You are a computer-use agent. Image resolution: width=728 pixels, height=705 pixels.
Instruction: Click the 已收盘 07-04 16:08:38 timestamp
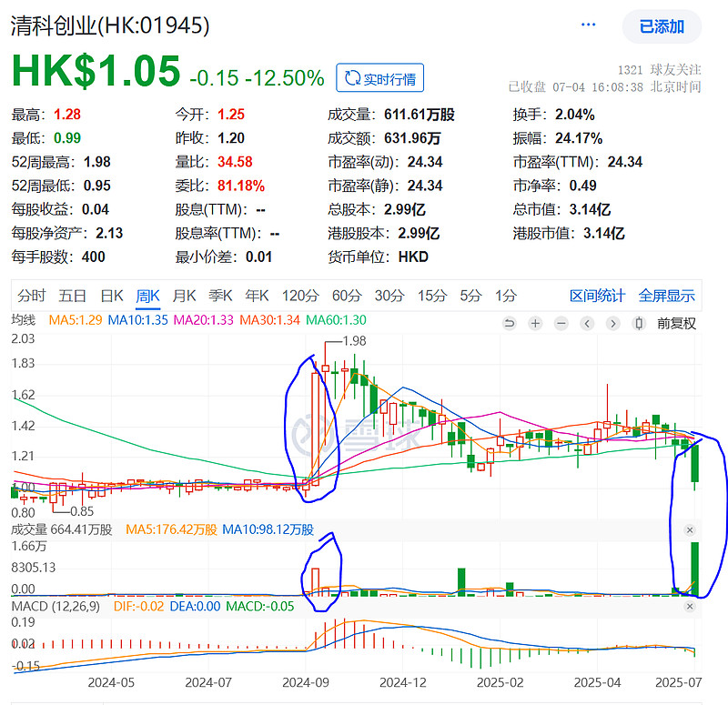point(604,86)
